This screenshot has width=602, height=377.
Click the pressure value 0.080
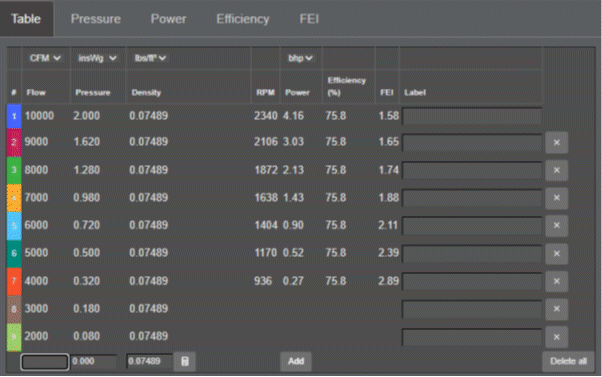point(86,336)
